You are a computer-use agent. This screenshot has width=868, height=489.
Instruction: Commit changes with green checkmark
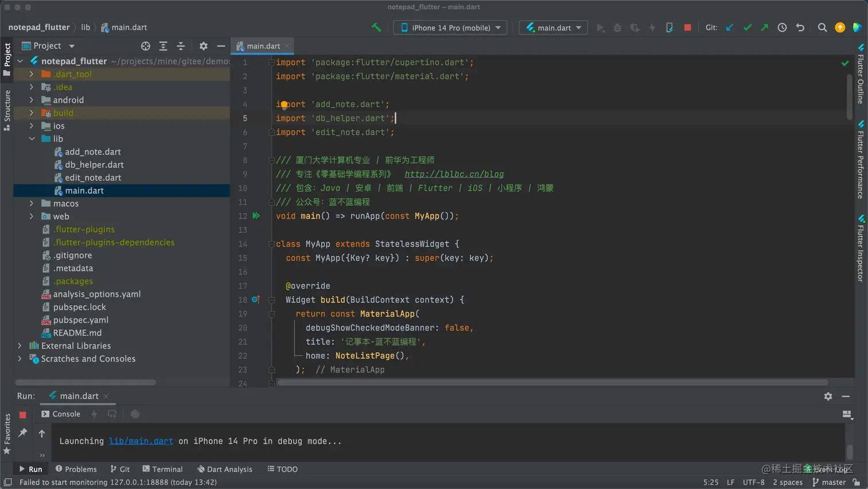pyautogui.click(x=747, y=27)
